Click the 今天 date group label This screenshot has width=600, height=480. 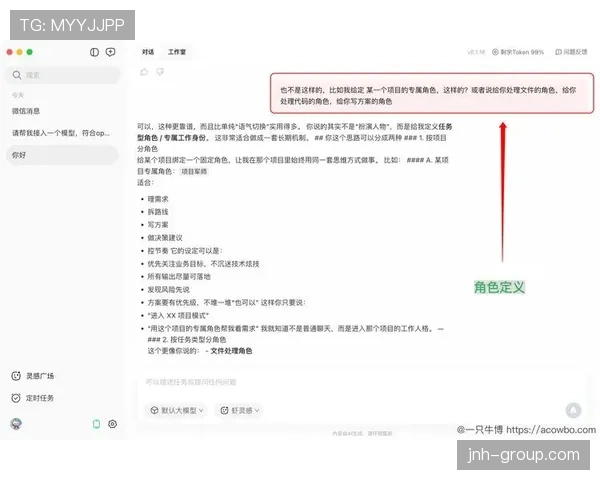pos(18,95)
